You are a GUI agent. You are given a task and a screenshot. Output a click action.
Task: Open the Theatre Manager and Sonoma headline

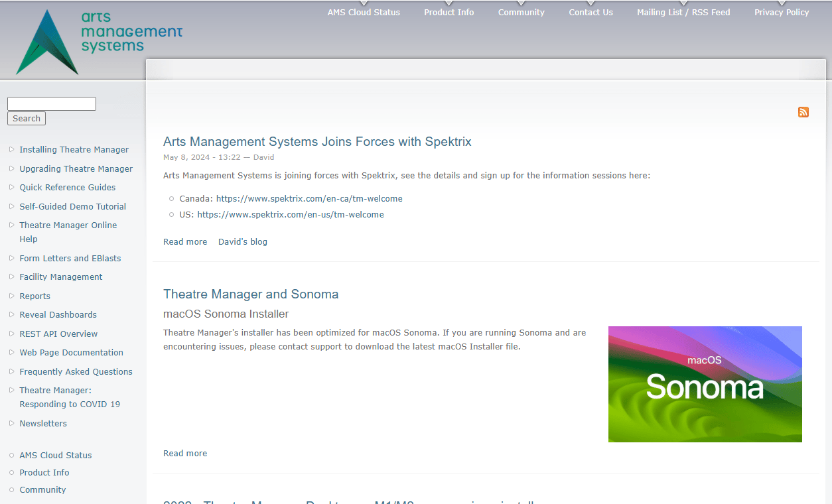(x=251, y=294)
